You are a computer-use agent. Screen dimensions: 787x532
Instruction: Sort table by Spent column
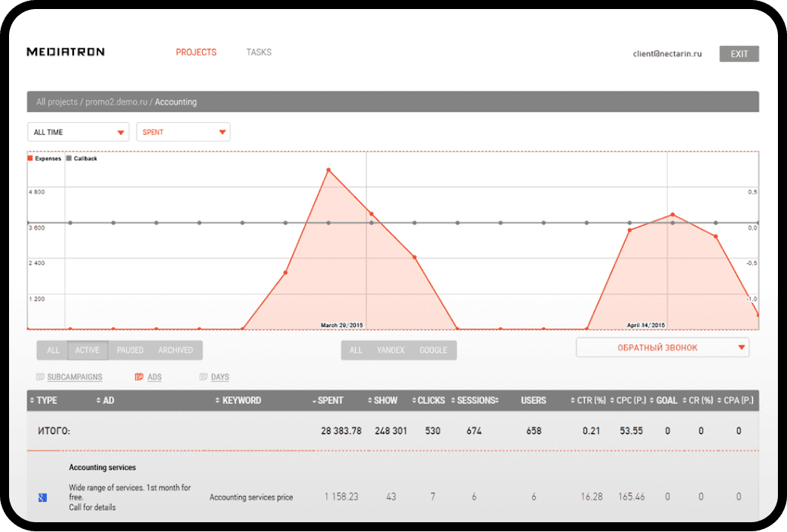click(x=328, y=400)
